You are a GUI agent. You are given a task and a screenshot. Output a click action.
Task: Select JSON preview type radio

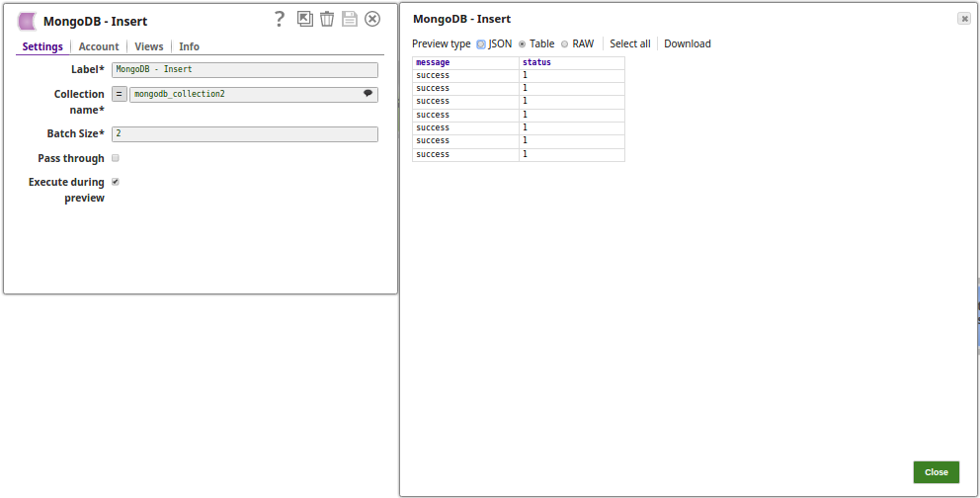coord(481,44)
